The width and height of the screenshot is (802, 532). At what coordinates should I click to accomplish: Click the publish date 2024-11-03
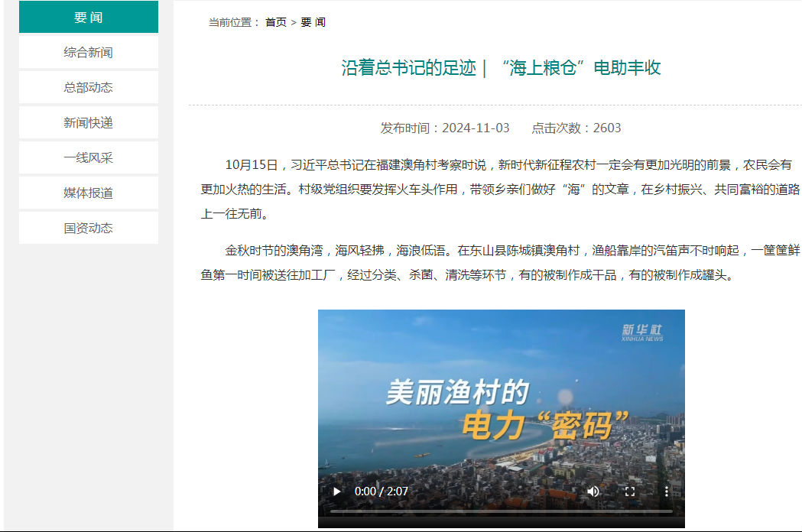pos(476,128)
